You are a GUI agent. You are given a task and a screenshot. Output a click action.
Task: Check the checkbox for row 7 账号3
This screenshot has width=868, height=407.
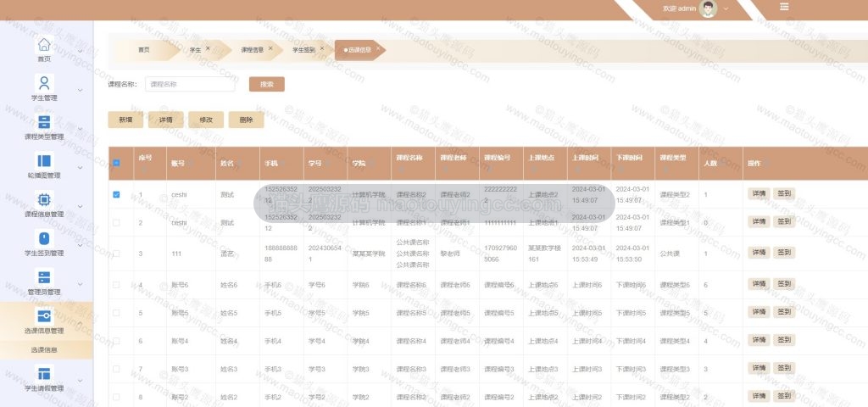pyautogui.click(x=116, y=369)
